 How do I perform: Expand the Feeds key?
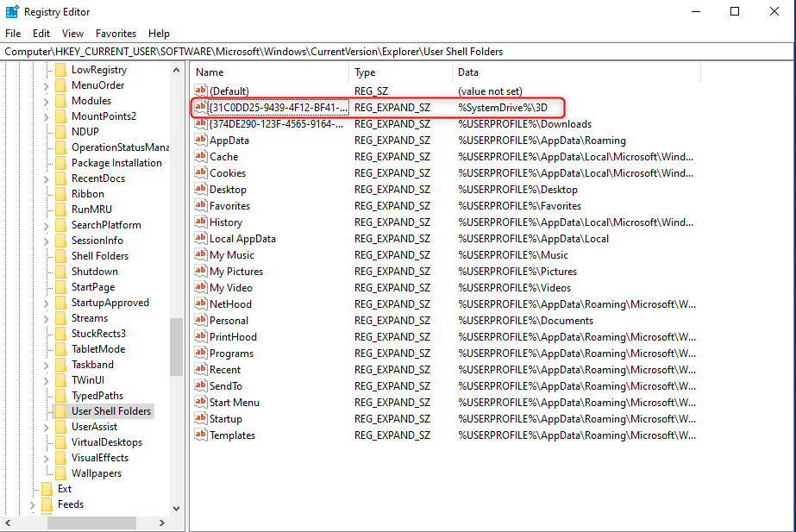coord(33,505)
